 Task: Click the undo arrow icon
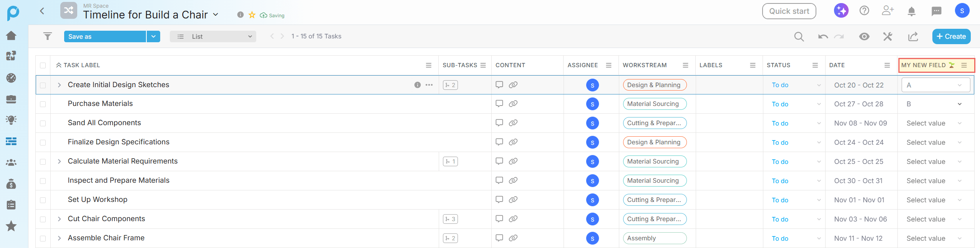click(x=823, y=36)
